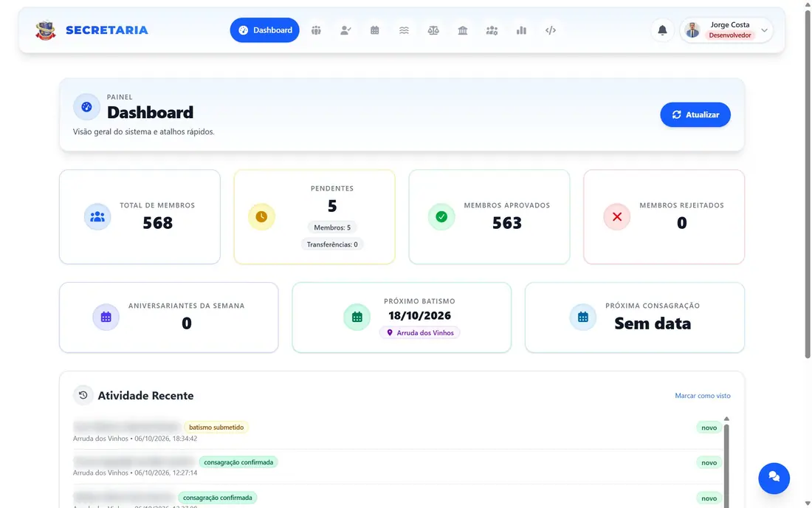This screenshot has height=508, width=812.
Task: Click the gauge icon beside Dashboard heading
Action: coord(86,106)
